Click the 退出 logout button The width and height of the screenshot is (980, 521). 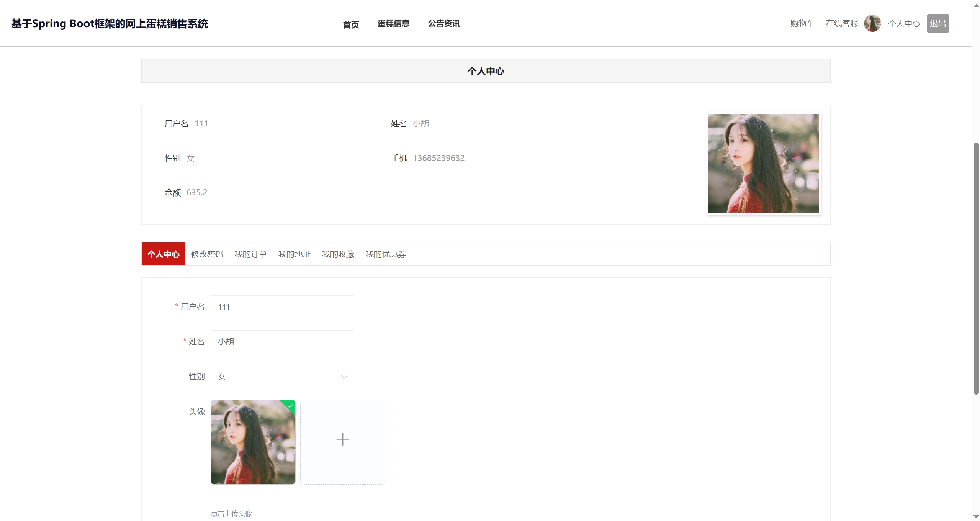pos(937,23)
